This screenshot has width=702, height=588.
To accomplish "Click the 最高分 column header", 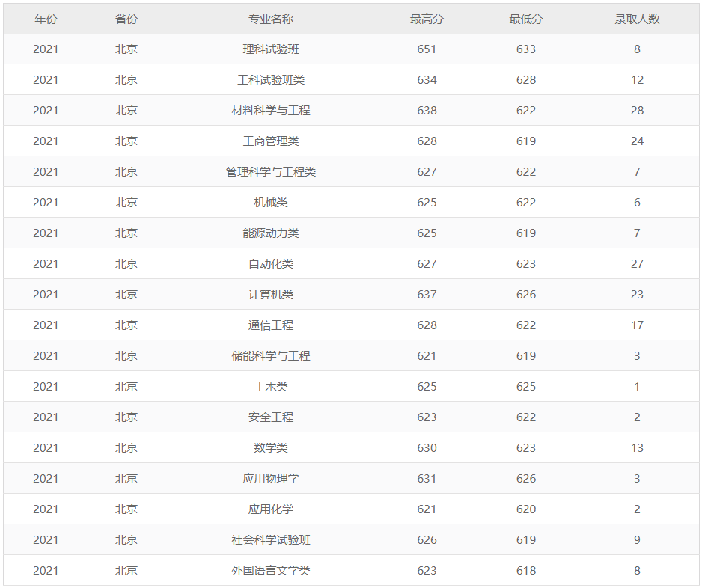I will (x=427, y=19).
